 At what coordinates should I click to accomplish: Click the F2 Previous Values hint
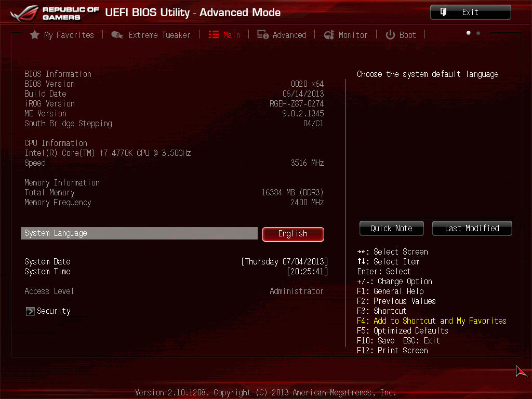[396, 301]
